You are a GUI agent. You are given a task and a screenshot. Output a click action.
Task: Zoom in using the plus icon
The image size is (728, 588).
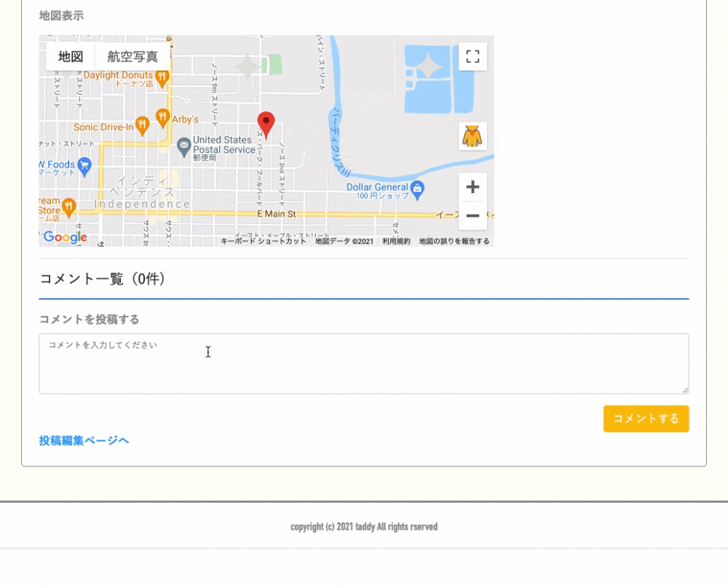(x=472, y=187)
